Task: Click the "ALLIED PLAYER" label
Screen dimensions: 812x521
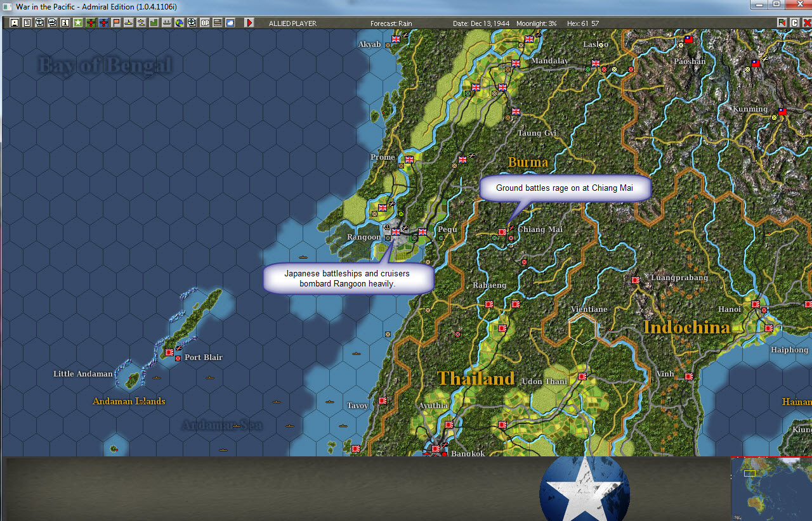Action: [292, 23]
